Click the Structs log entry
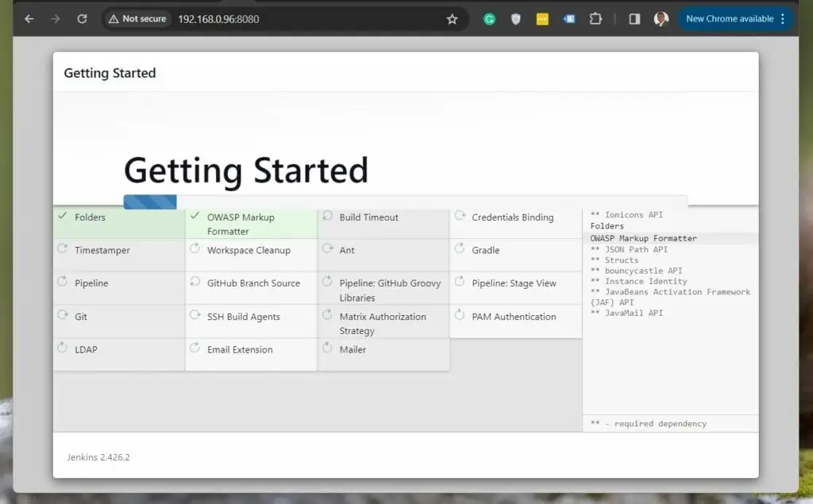813x504 pixels. pos(615,260)
